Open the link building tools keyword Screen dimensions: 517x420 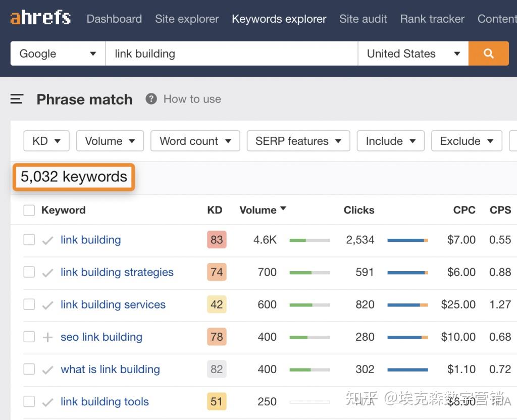(x=105, y=401)
